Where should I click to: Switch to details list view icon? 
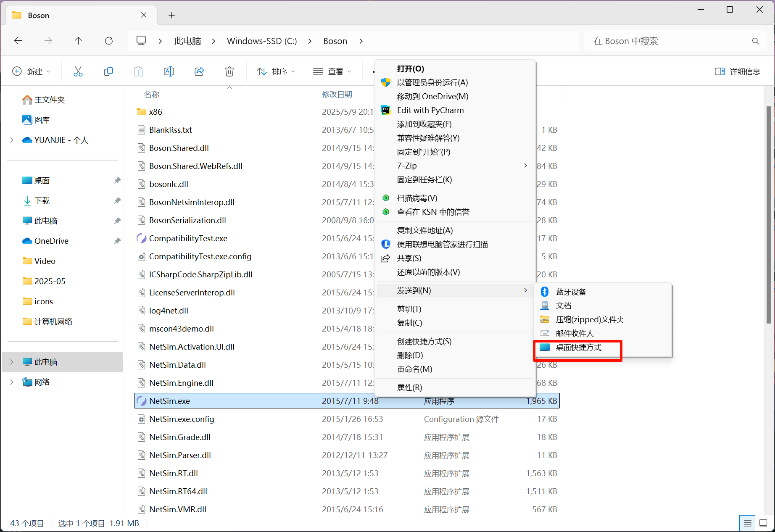click(747, 523)
